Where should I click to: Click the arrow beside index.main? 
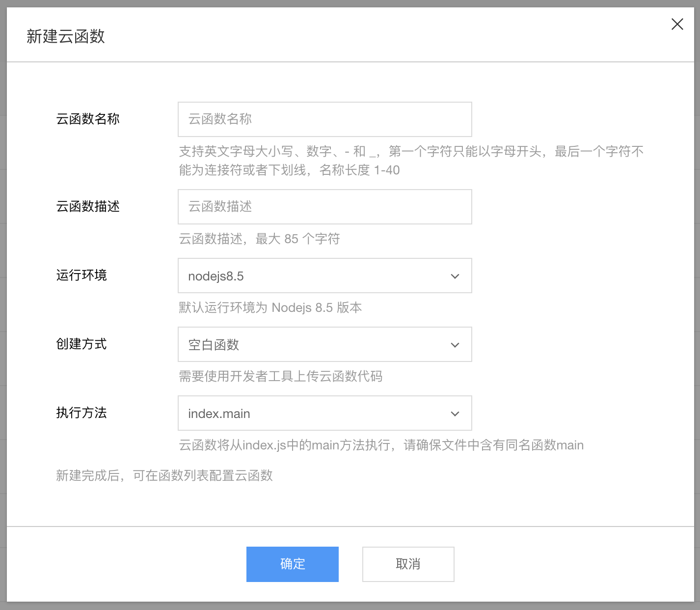coord(455,413)
